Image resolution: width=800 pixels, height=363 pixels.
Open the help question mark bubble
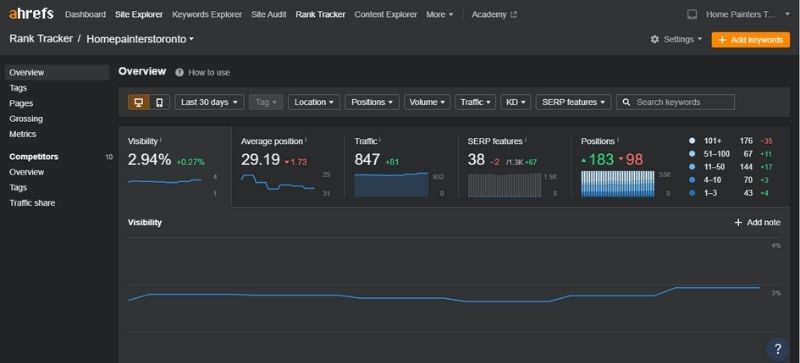click(x=778, y=349)
